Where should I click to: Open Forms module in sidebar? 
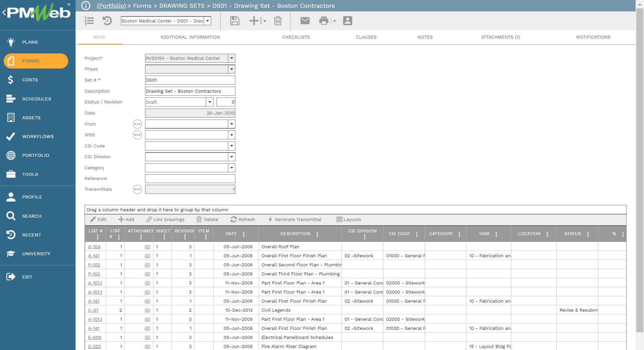[36, 61]
